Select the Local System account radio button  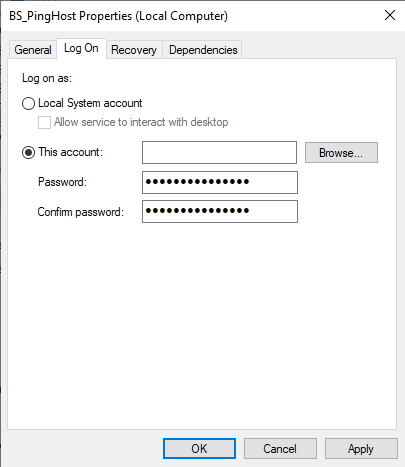[x=28, y=103]
